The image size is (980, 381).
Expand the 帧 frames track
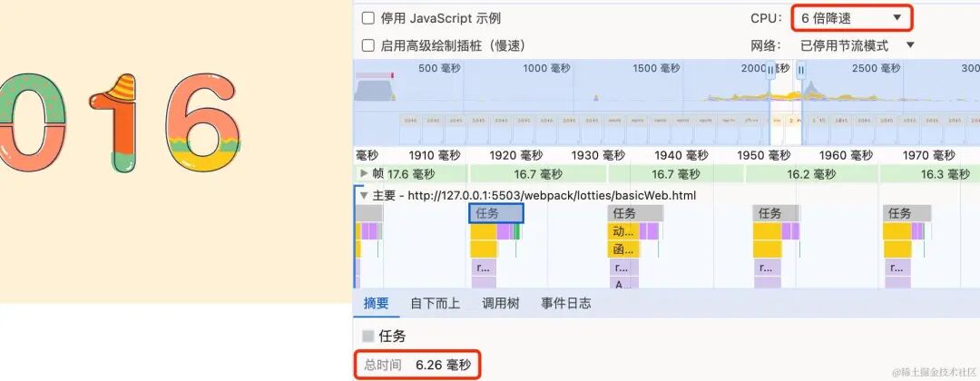(364, 173)
